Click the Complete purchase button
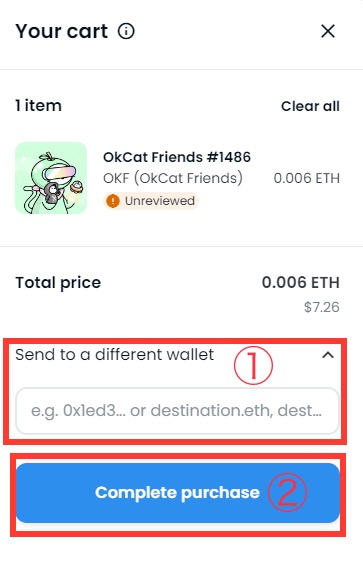The height and width of the screenshot is (564, 363). 178,493
